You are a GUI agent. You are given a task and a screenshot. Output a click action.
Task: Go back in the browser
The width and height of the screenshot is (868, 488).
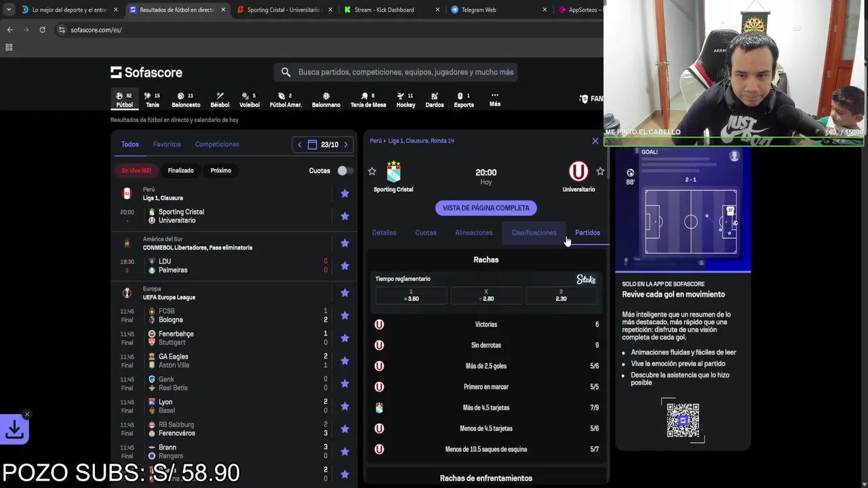pos(9,30)
